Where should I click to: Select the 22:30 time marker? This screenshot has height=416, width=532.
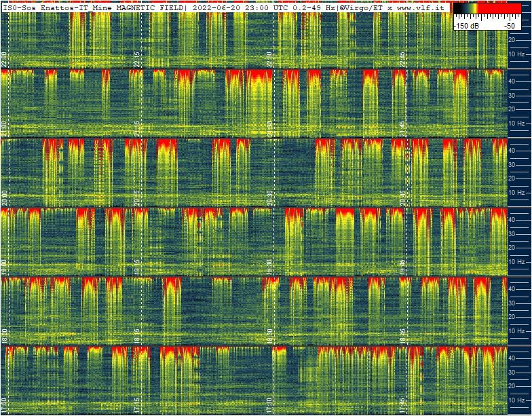[271, 59]
